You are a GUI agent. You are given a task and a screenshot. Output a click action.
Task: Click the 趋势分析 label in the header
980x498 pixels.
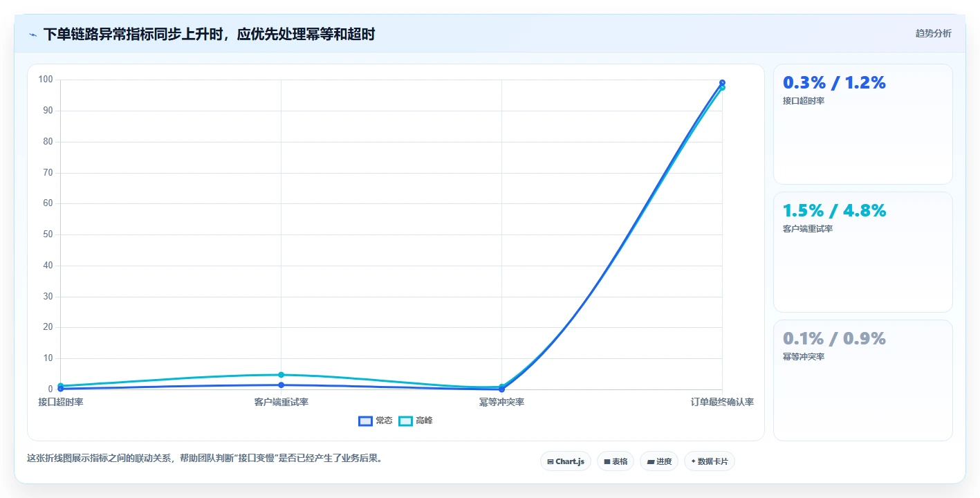pos(933,33)
